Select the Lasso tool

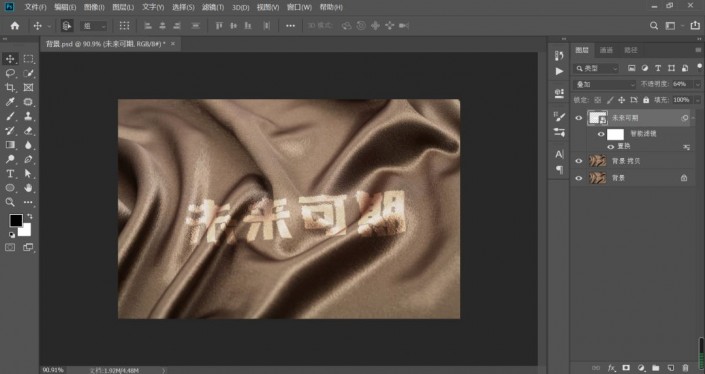point(10,73)
